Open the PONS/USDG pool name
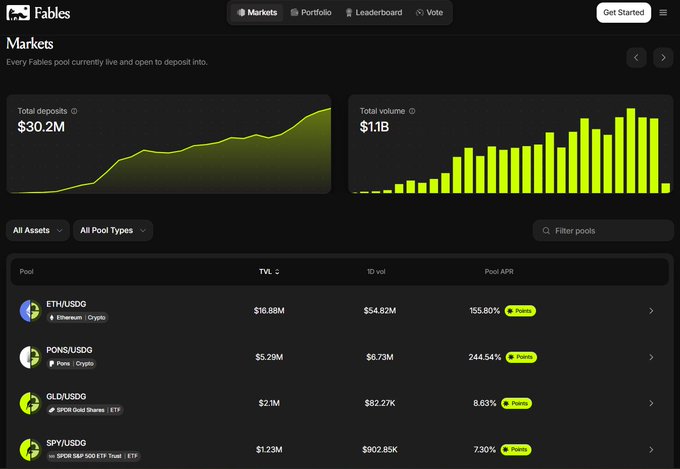 pyautogui.click(x=69, y=350)
